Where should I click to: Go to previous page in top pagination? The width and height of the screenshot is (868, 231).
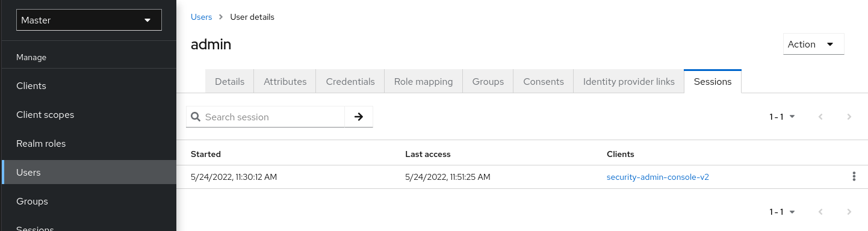click(820, 117)
